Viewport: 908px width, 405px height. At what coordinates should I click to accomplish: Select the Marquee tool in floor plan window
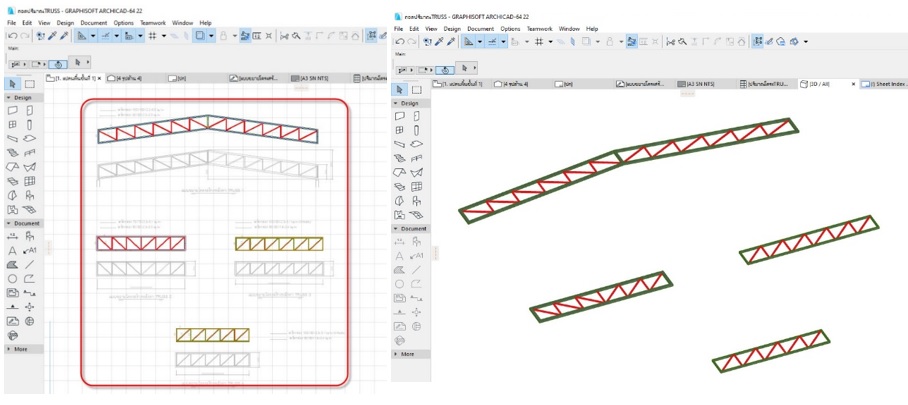tap(29, 84)
